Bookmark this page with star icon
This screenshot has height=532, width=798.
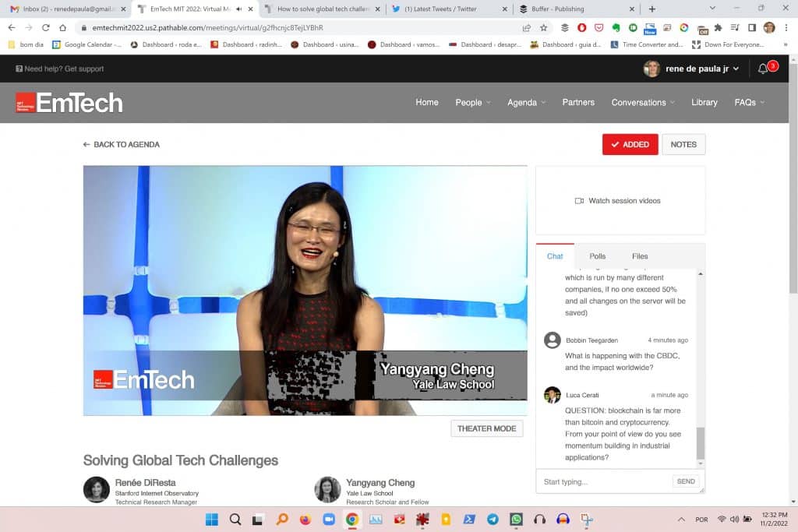(544, 27)
